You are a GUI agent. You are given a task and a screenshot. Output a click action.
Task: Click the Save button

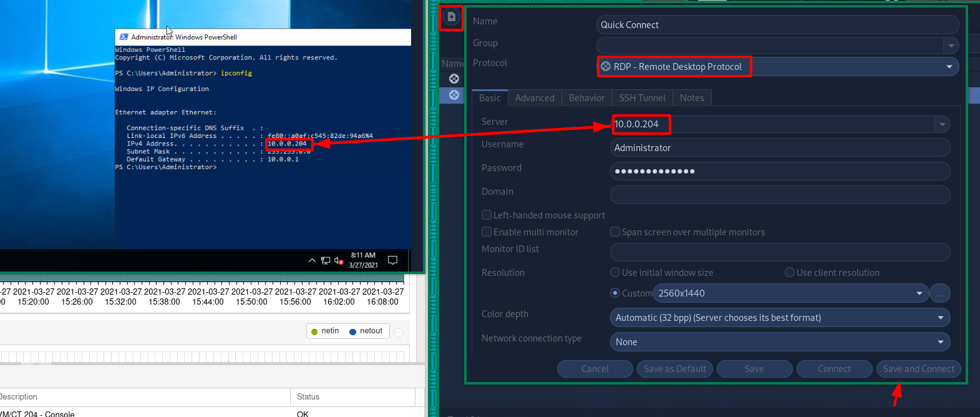754,369
